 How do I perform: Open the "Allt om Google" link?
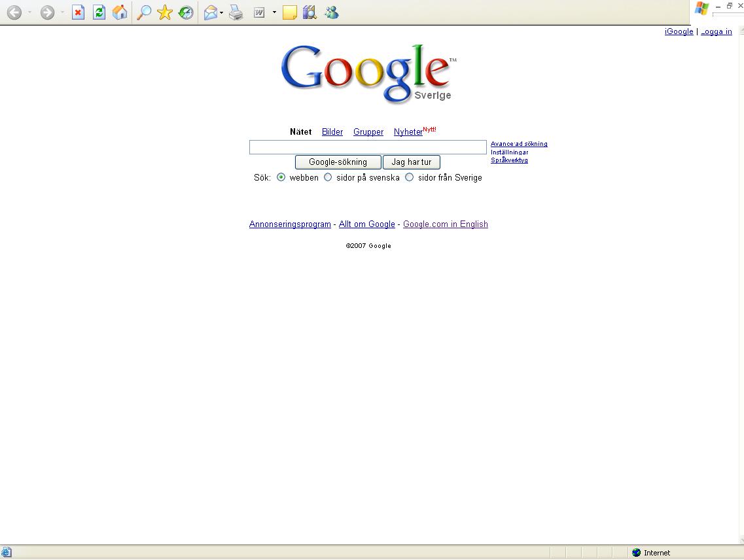tap(367, 224)
